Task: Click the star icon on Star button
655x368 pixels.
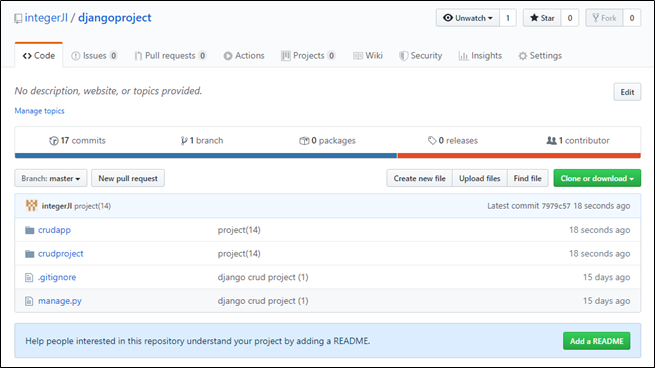Action: coord(534,18)
